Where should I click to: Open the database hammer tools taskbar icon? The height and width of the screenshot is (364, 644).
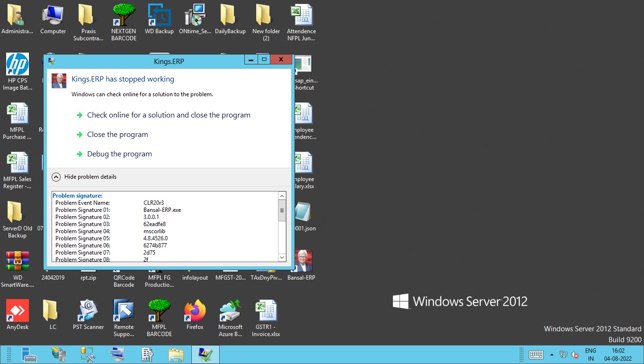[x=88, y=355]
